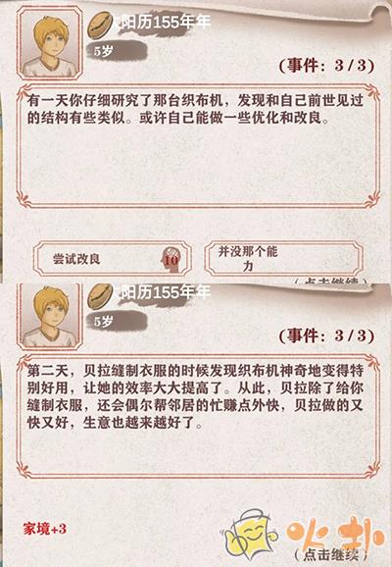
Task: Click the upper 事件 3/3 counter
Action: click(x=326, y=66)
